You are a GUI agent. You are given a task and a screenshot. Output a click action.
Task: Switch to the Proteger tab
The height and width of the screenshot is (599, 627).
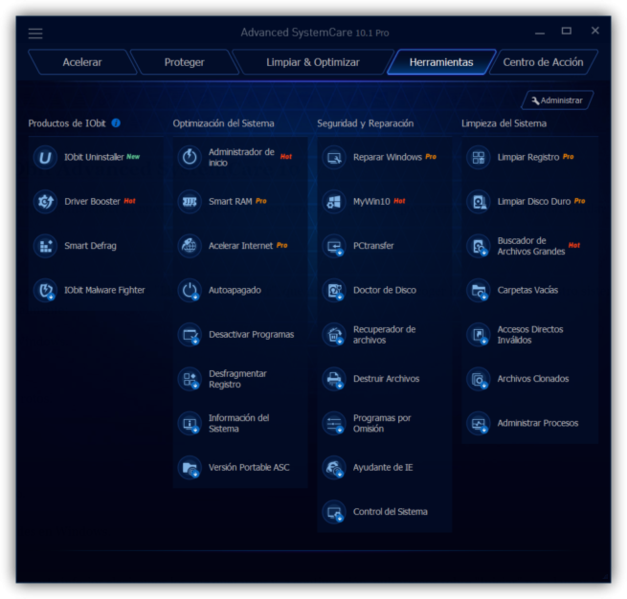pyautogui.click(x=184, y=62)
